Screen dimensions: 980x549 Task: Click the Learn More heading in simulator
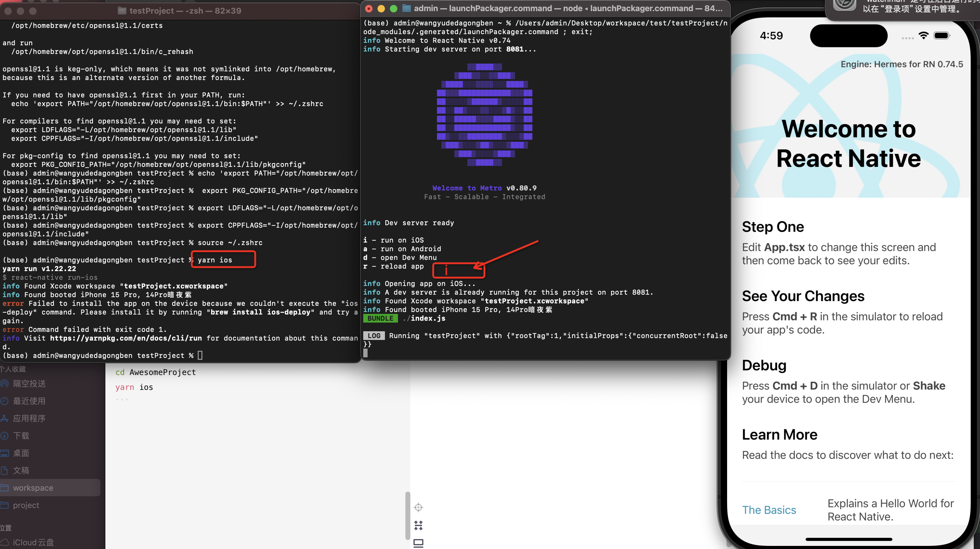tap(779, 435)
